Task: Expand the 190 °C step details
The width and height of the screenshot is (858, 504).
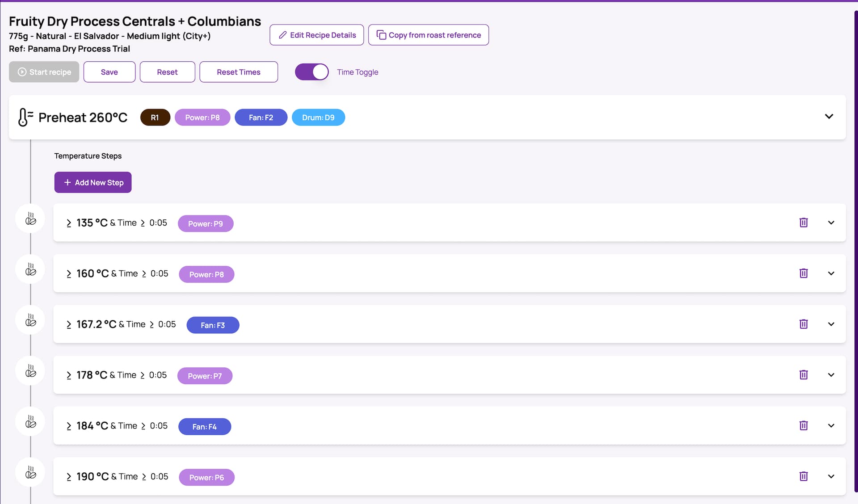Action: (831, 476)
